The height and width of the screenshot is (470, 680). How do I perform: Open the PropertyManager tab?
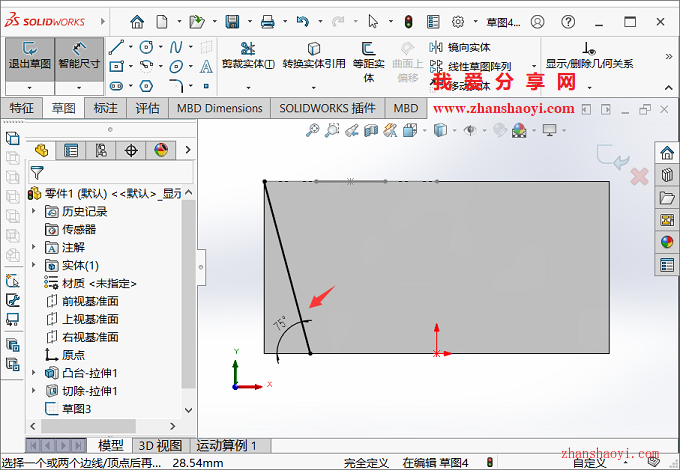point(70,150)
